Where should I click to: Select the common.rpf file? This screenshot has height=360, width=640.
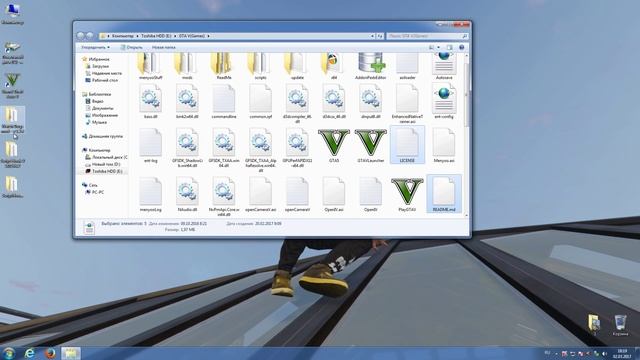pos(260,101)
